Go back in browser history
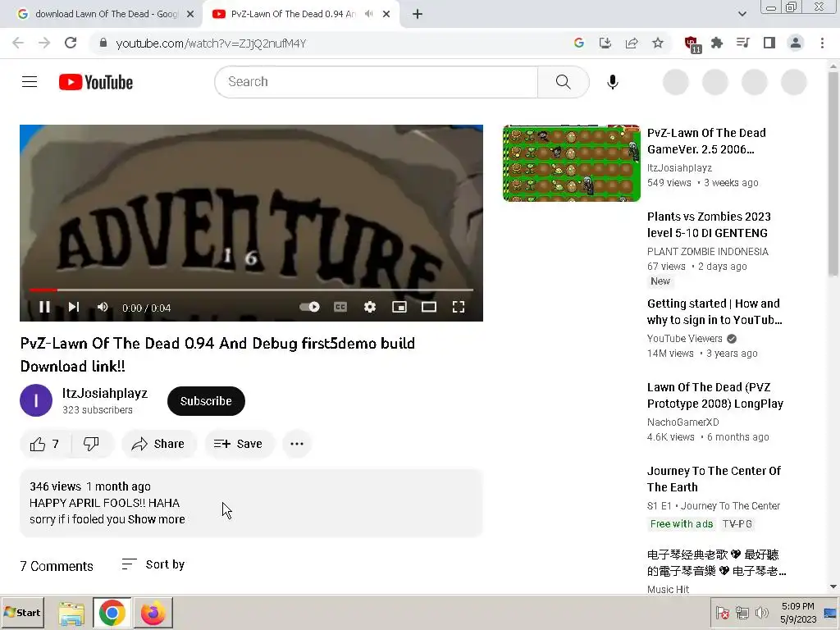The height and width of the screenshot is (630, 840). 18,43
